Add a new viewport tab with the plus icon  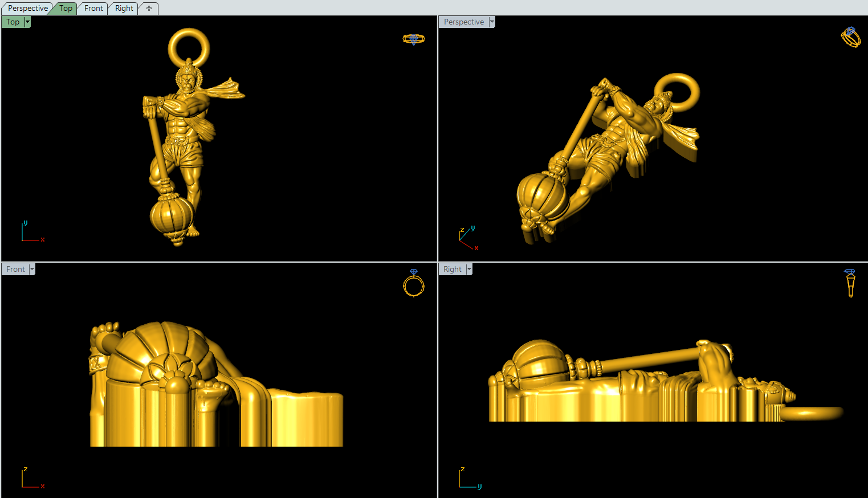[149, 9]
